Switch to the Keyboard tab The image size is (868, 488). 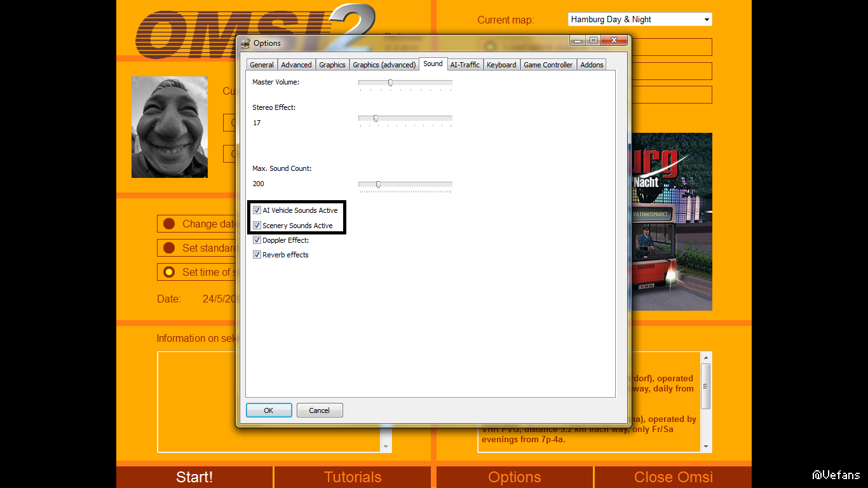point(501,65)
